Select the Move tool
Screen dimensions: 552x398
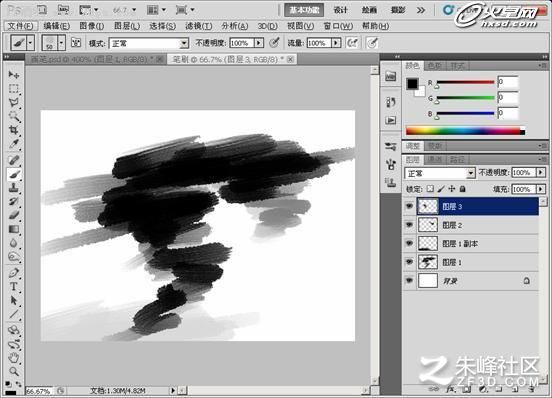click(x=14, y=75)
